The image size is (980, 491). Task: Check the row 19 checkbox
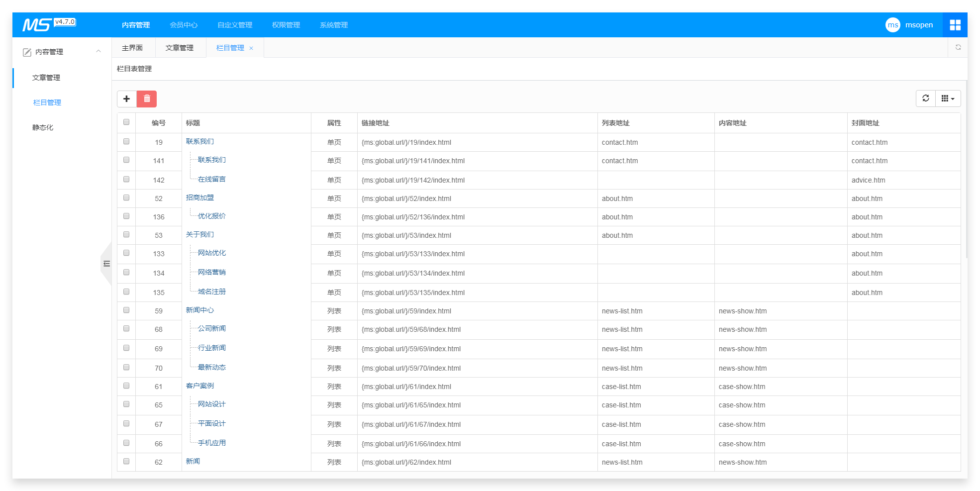pos(126,141)
